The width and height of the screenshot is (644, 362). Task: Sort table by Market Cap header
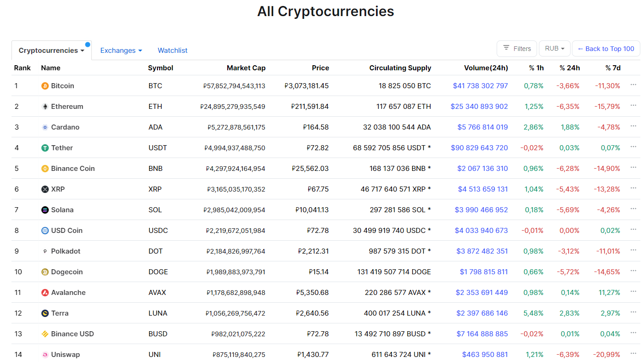(x=246, y=68)
